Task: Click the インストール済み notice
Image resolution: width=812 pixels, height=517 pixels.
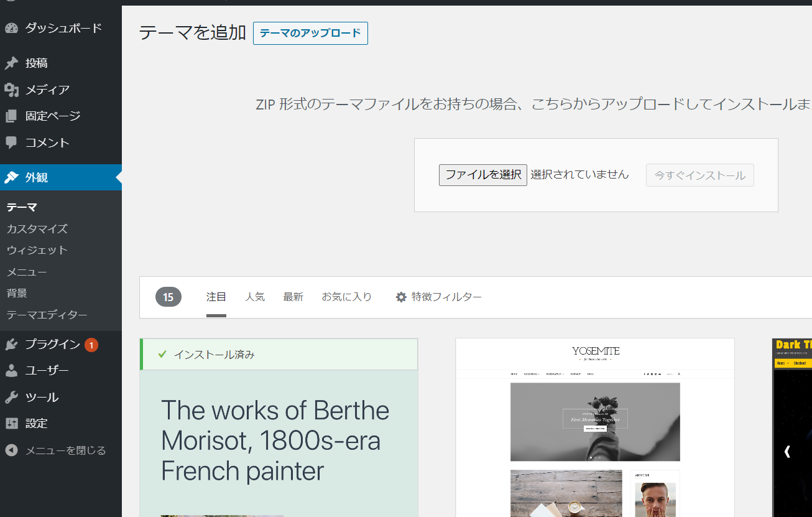Action: coord(279,355)
